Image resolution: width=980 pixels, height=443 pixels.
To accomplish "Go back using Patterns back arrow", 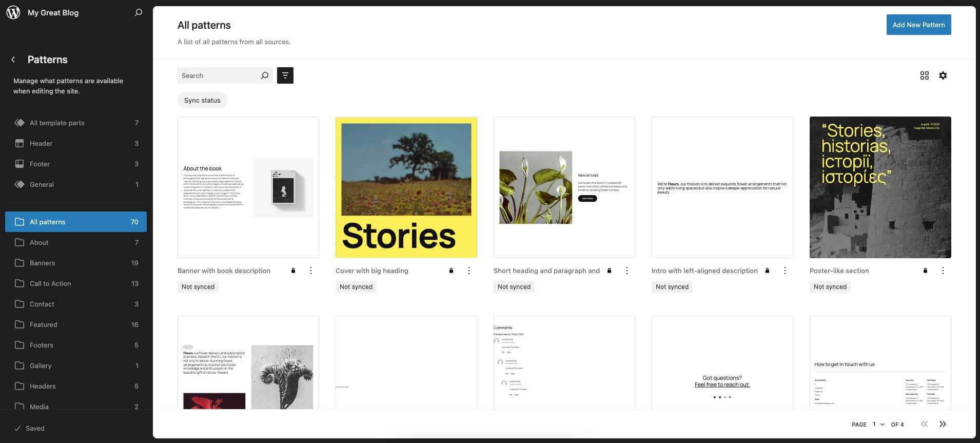I will [x=13, y=60].
